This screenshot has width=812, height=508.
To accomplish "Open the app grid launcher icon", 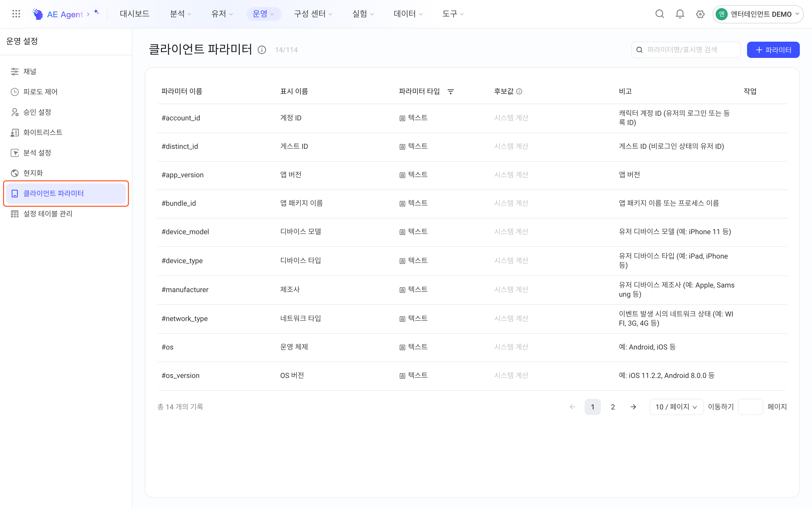I will [x=16, y=14].
